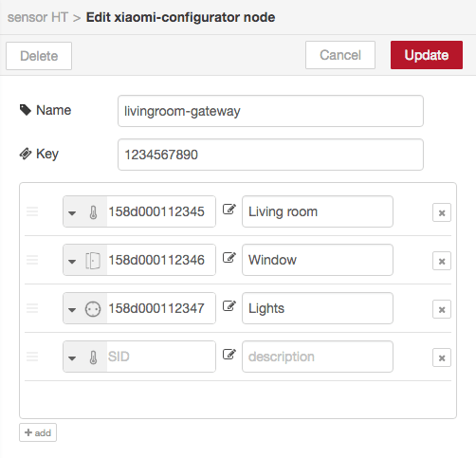Open device type dropdown in empty SID row
Screen dimensions: 476x458
pyautogui.click(x=72, y=357)
